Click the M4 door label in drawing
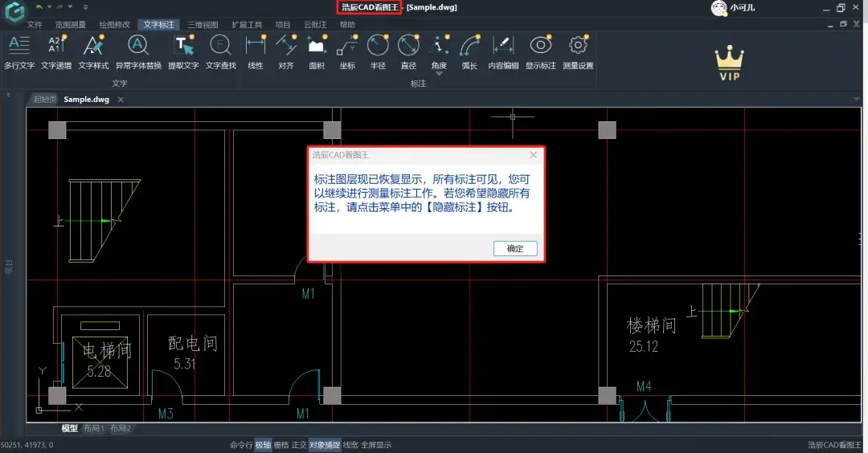The height and width of the screenshot is (453, 868). (644, 386)
